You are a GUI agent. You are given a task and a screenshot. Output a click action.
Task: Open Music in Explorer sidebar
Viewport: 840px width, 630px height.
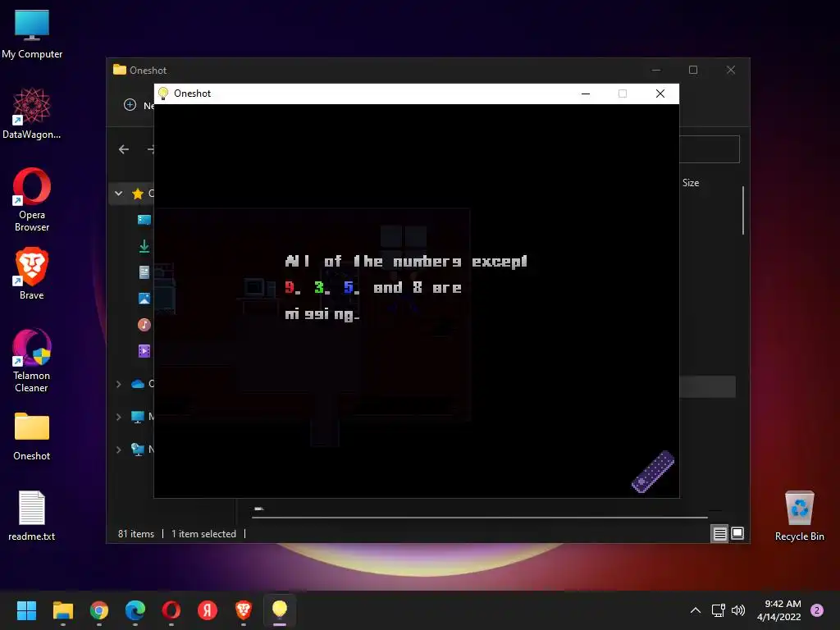pos(144,325)
